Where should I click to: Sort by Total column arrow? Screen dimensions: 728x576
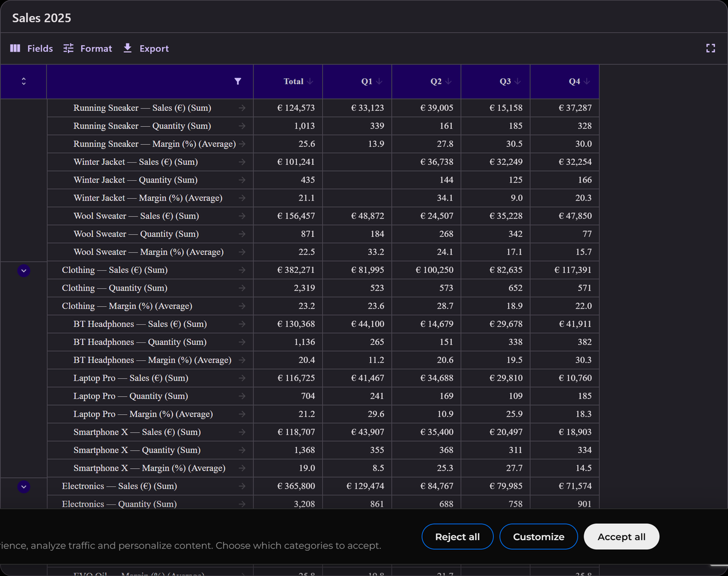click(310, 81)
